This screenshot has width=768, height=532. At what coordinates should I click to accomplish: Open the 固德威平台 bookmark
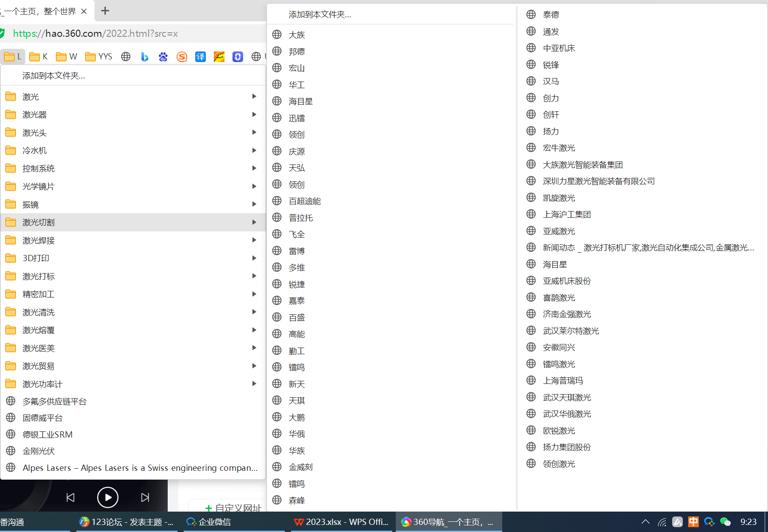pyautogui.click(x=133, y=418)
